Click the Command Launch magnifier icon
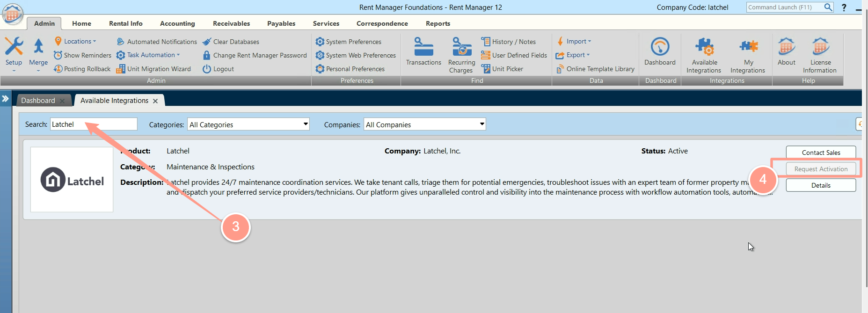The height and width of the screenshot is (313, 868). [x=828, y=7]
